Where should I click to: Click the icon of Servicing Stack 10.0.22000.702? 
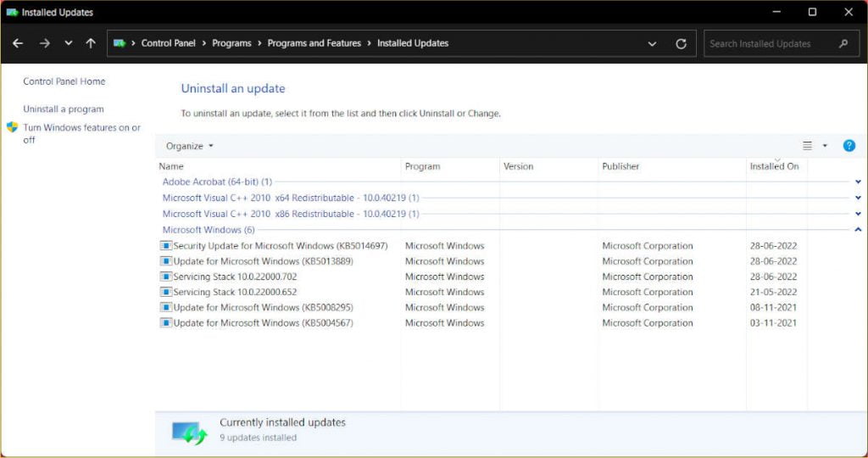(165, 276)
